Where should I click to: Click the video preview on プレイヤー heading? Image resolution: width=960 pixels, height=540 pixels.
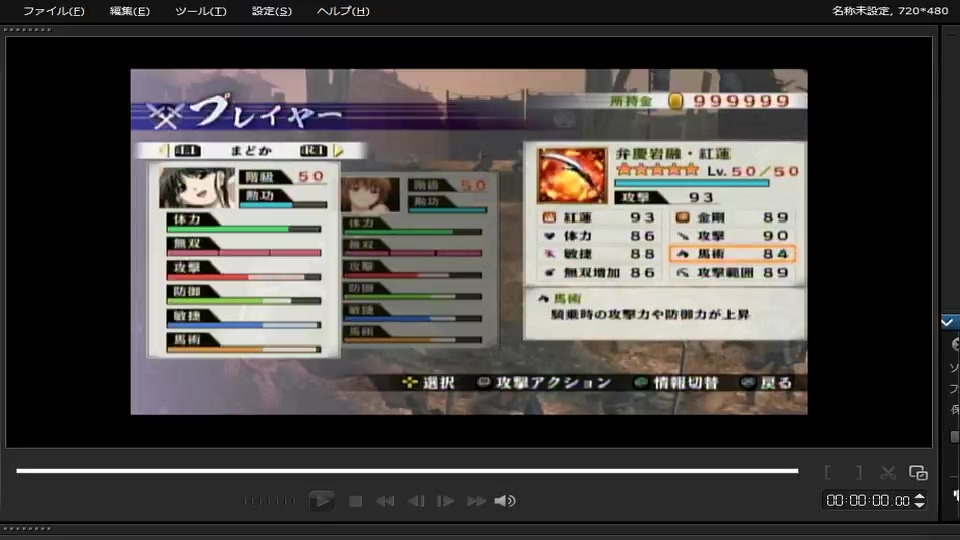(x=265, y=113)
